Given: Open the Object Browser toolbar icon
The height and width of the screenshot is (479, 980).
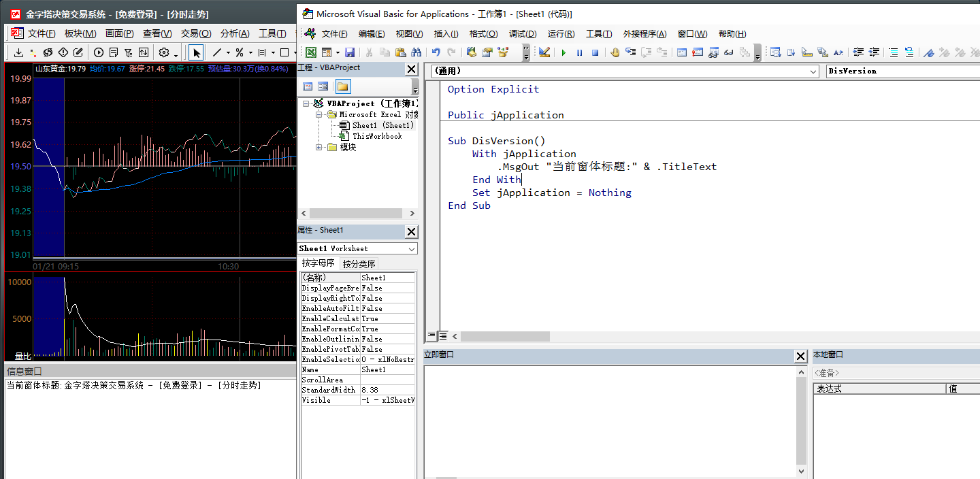Looking at the screenshot, I should (503, 52).
